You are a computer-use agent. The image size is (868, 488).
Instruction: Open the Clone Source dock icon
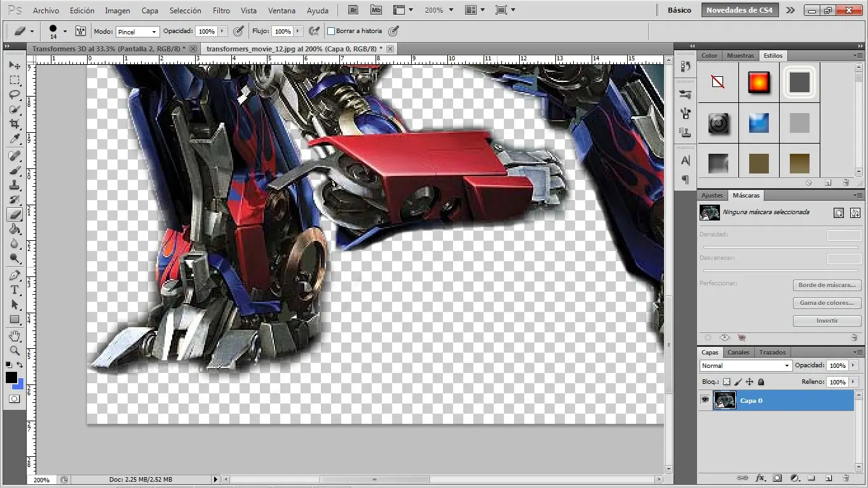[686, 132]
